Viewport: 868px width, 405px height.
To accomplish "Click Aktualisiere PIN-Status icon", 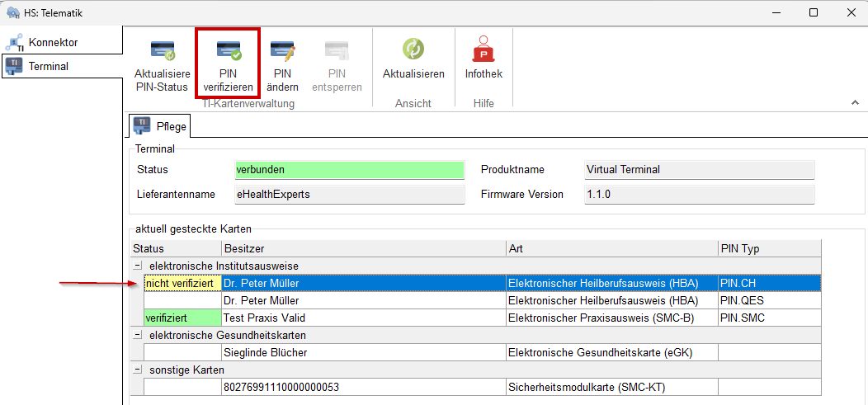I will pyautogui.click(x=161, y=51).
